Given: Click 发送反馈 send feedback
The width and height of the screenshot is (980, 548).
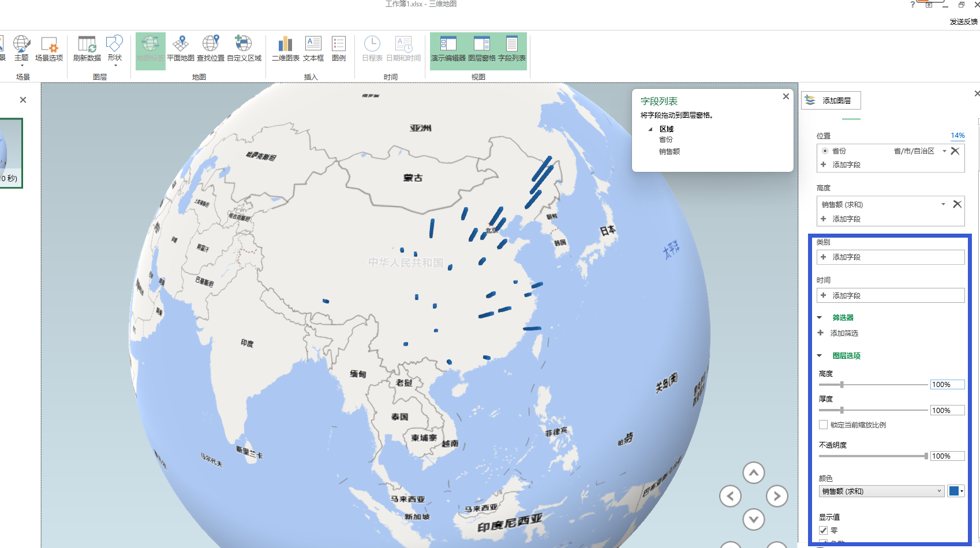Looking at the screenshot, I should tap(963, 22).
